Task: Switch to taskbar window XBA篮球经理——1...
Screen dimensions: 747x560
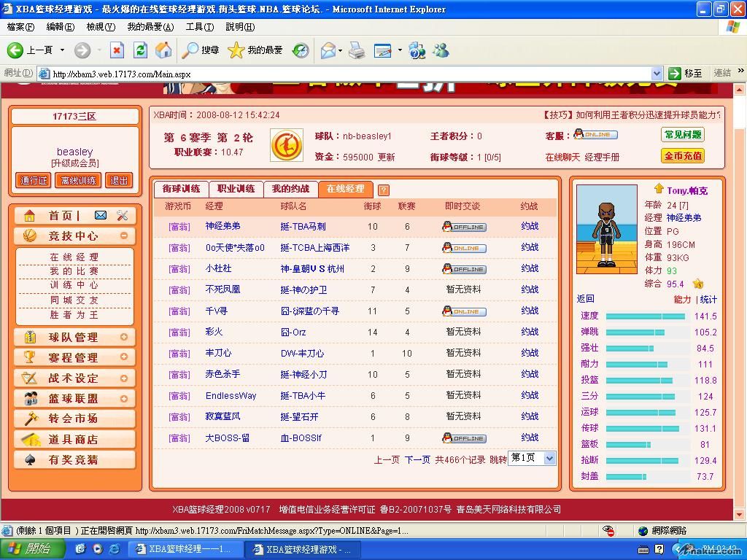Action: (x=186, y=549)
